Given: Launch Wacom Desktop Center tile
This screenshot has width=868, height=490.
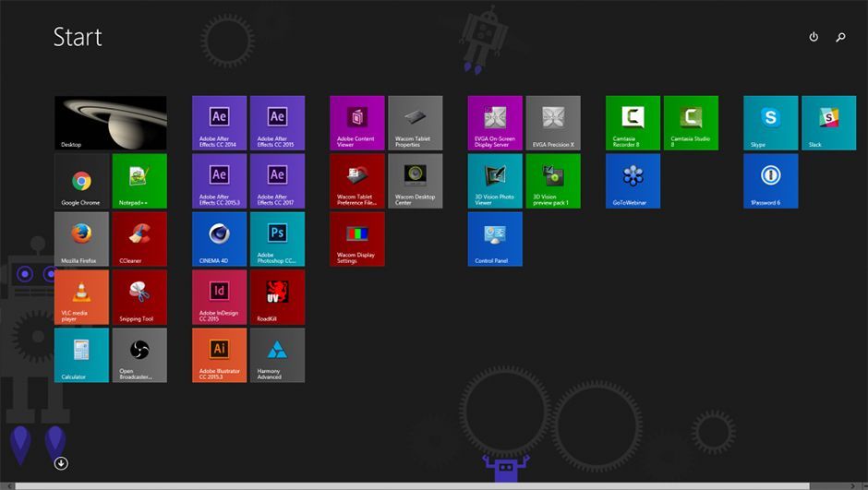Looking at the screenshot, I should point(416,181).
